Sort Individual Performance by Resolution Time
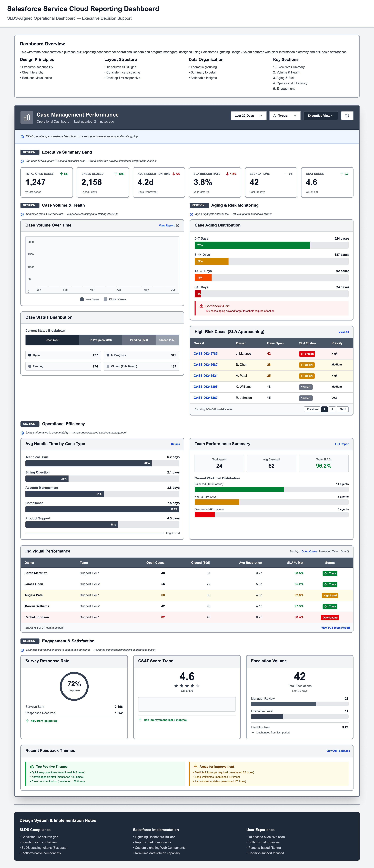 [x=328, y=552]
